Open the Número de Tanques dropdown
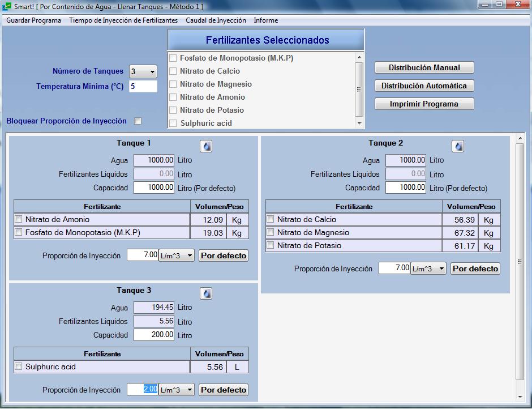 tap(143, 72)
